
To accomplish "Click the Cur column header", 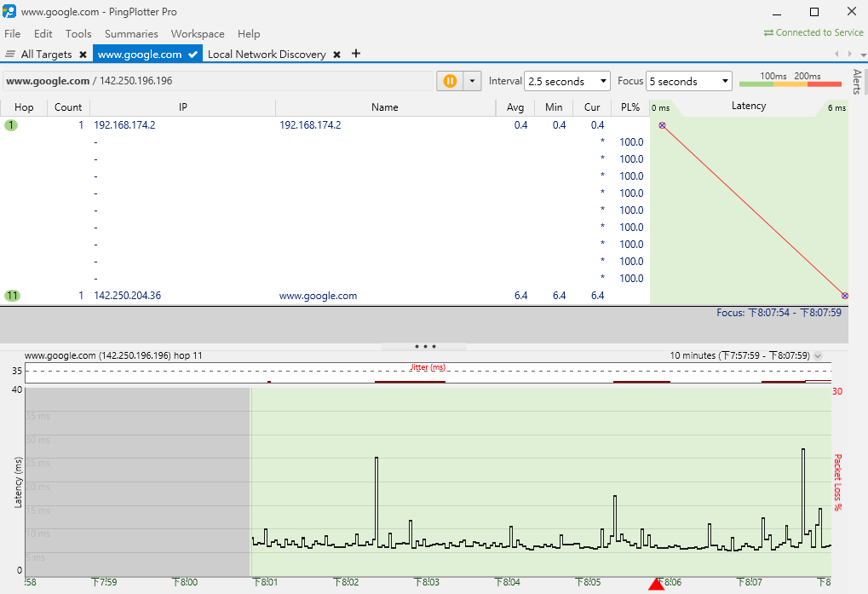I will click(592, 107).
